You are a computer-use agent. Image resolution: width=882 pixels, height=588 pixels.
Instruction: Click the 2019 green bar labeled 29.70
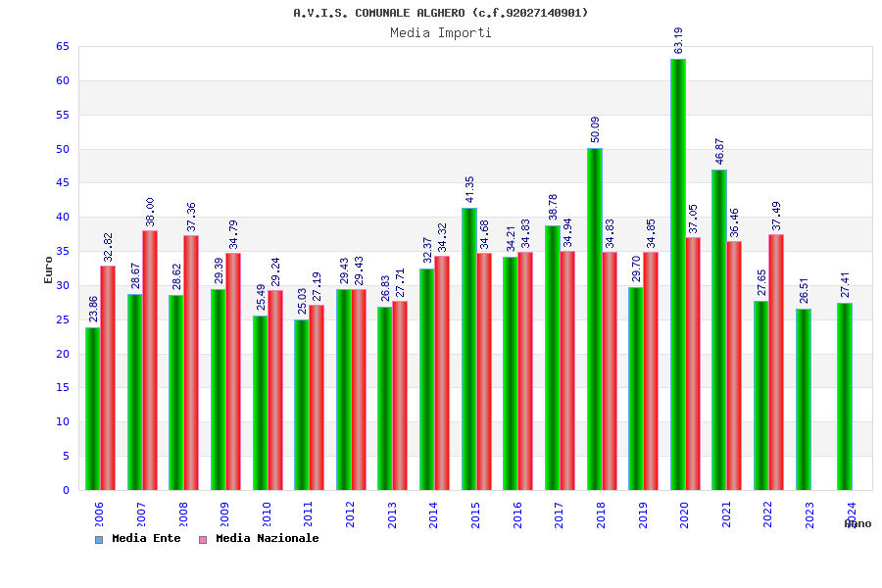[x=636, y=389]
